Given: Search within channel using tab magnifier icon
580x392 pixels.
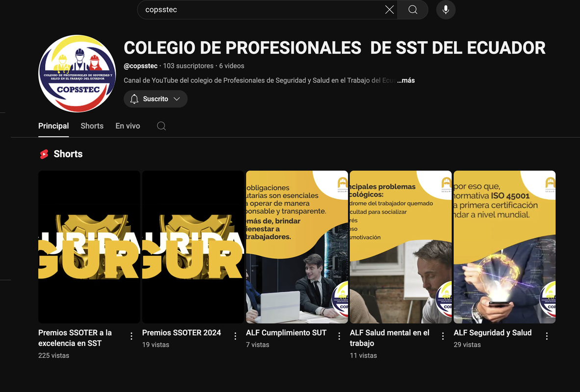Looking at the screenshot, I should tap(161, 126).
